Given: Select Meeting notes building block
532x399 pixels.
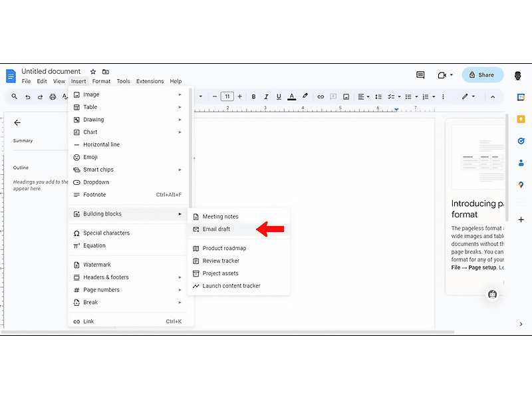Looking at the screenshot, I should click(239, 217).
